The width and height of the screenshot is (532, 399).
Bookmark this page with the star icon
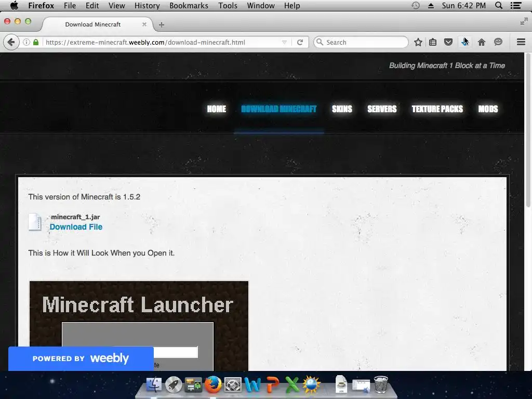coord(418,43)
